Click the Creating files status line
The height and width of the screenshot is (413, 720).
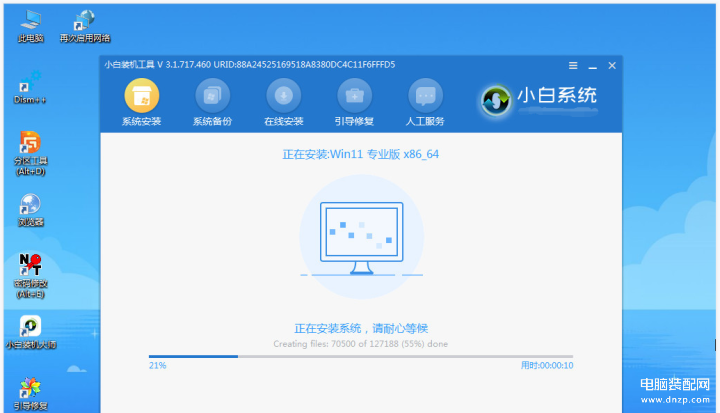point(360,344)
